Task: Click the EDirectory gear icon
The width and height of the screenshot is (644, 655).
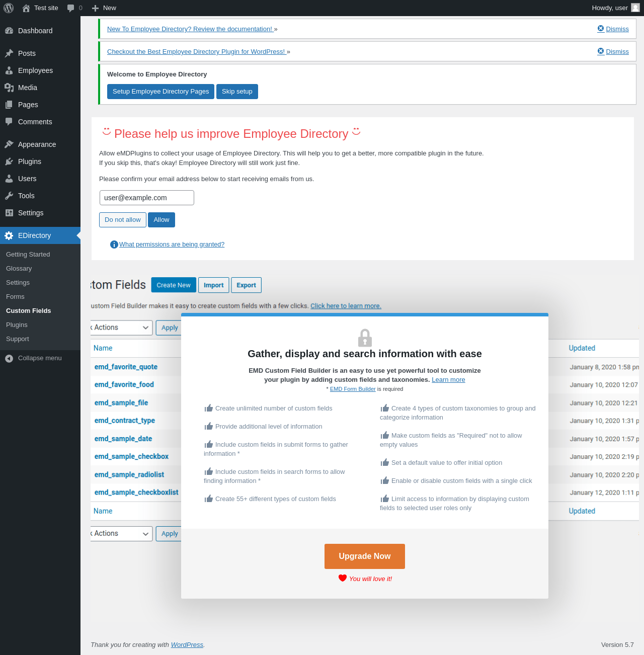Action: coord(9,235)
